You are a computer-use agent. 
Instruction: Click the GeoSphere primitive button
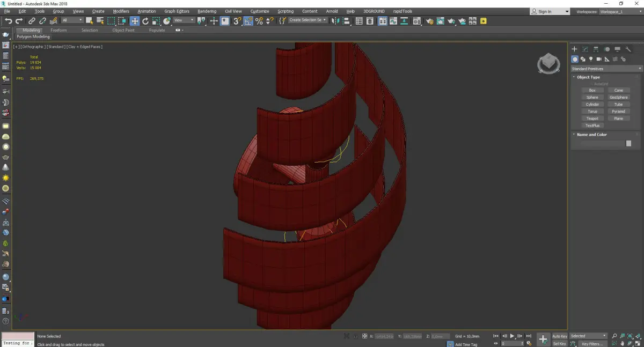618,97
